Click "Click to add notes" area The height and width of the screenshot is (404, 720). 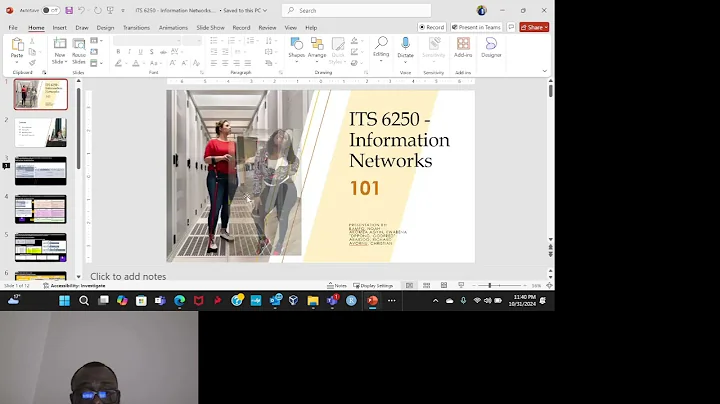coord(128,276)
